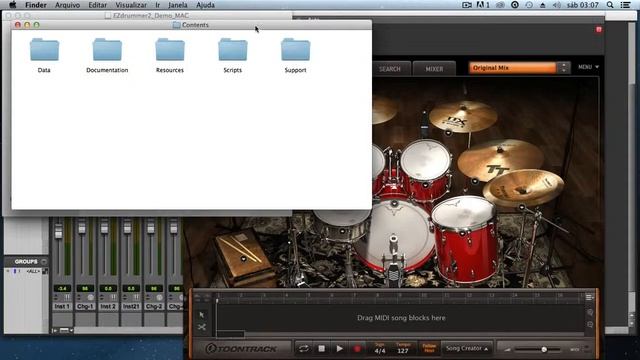The image size is (640, 360).
Task: Switch to the Mixer tab
Action: 434,69
